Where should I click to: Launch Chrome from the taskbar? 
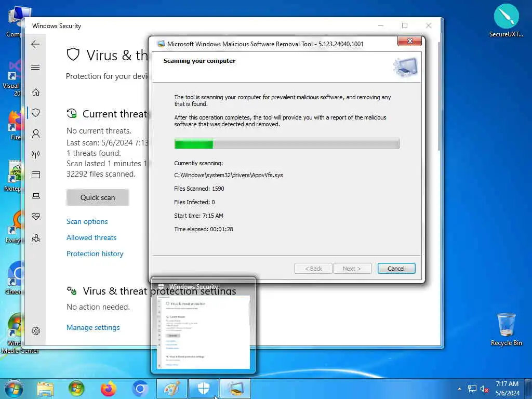tap(140, 389)
